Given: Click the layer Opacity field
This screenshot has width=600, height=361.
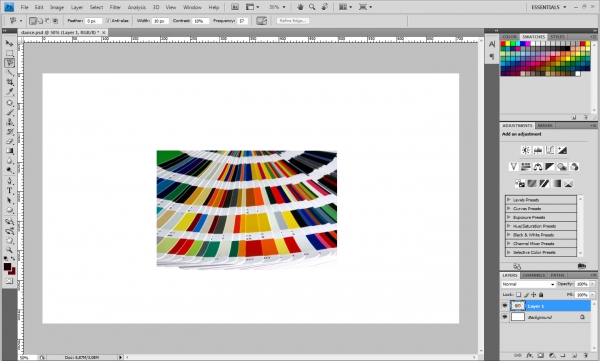Looking at the screenshot, I should (582, 284).
